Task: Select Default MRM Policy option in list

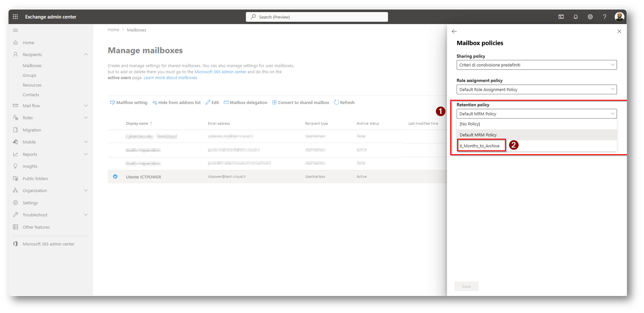Action: 536,135
